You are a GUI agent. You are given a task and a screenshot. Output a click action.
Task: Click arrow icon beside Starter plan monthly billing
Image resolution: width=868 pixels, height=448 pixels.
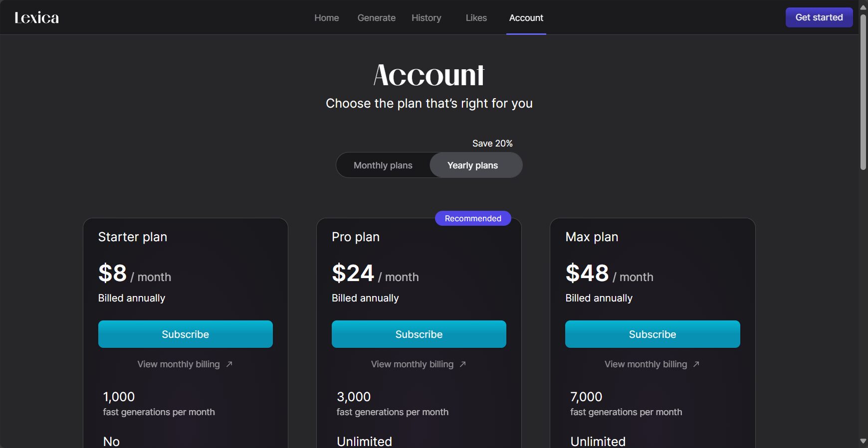[x=229, y=364]
